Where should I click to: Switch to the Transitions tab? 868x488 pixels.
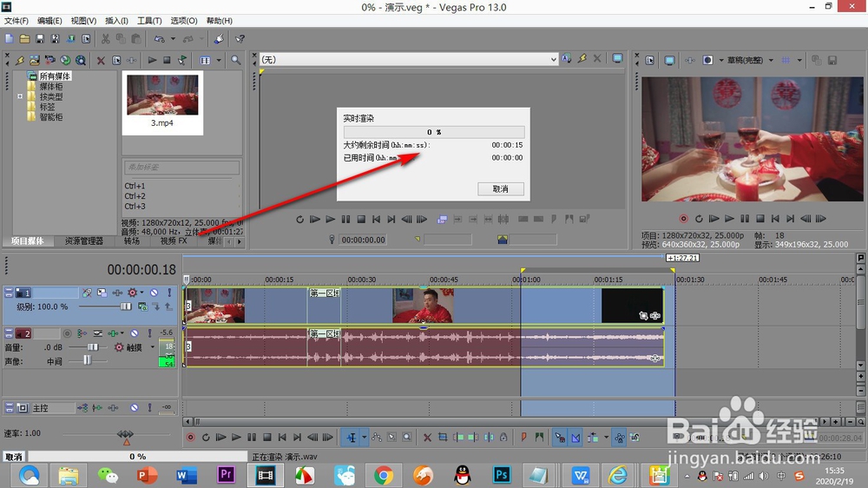pos(132,241)
